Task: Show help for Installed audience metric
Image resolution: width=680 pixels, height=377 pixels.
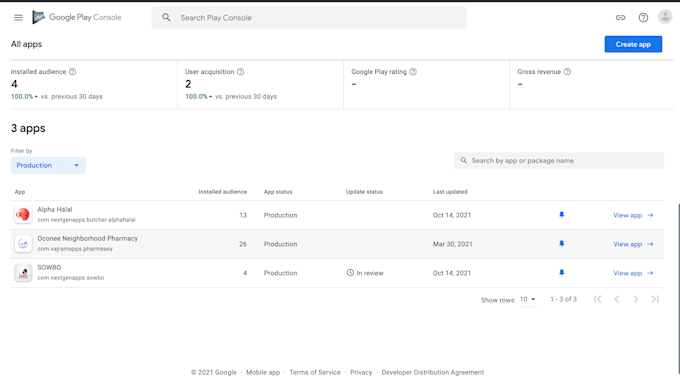Action: 72,72
